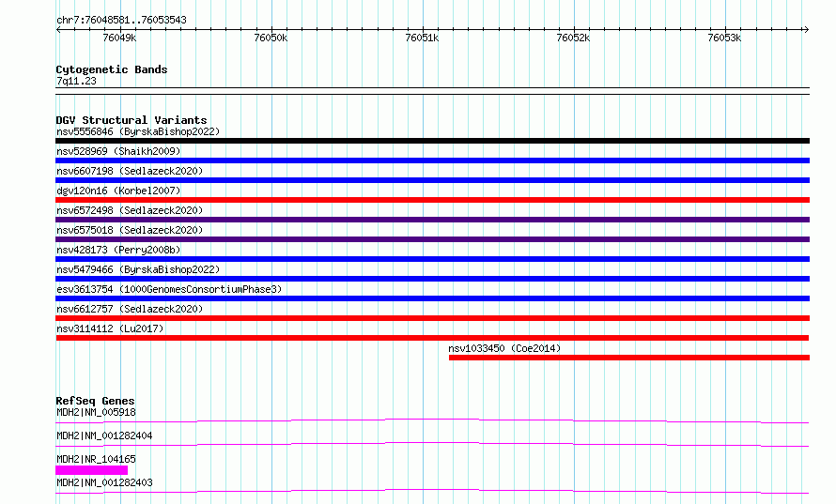The width and height of the screenshot is (836, 504).
Task: Click the nsv6572498 (Sedlazeck2020) label
Action: [130, 210]
